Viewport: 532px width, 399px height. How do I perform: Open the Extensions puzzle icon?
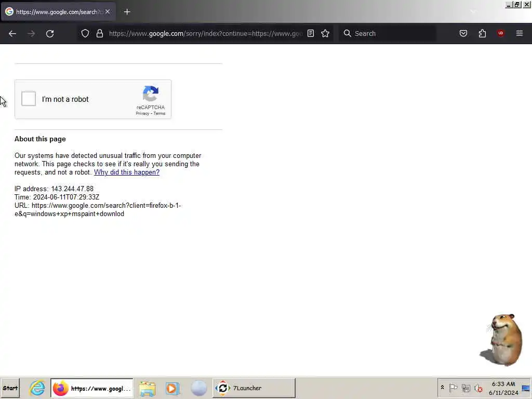pyautogui.click(x=482, y=33)
